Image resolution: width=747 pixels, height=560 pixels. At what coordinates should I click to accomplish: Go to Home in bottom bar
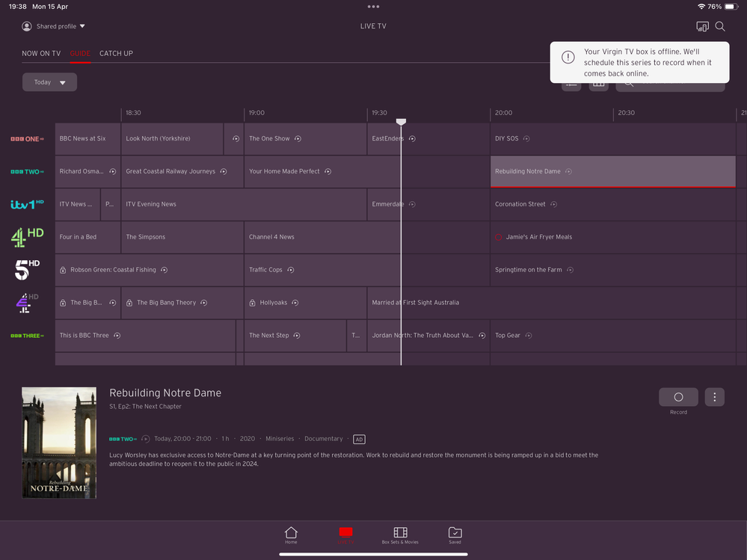click(x=291, y=535)
